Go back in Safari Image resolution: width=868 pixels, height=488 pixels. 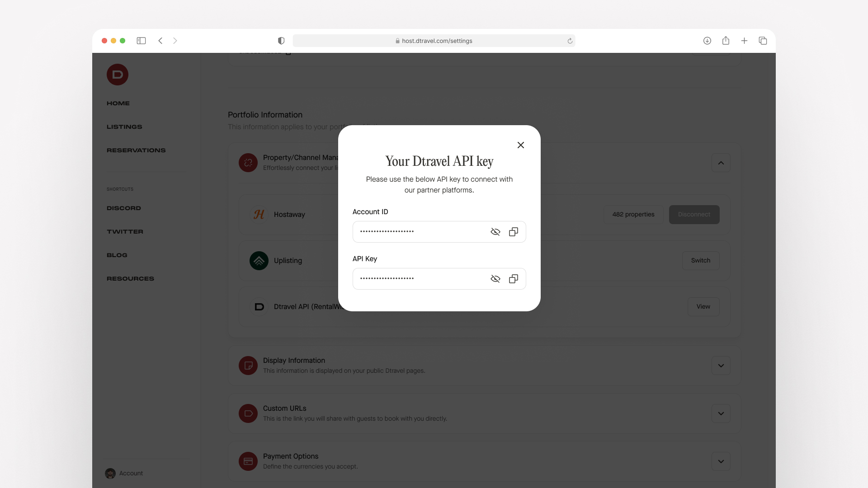pos(160,41)
